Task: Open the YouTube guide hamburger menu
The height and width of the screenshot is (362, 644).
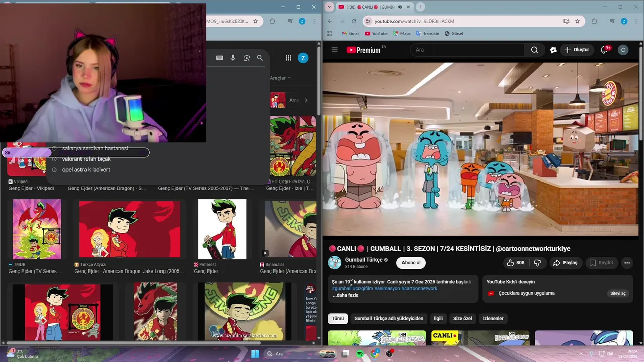Action: tap(334, 50)
